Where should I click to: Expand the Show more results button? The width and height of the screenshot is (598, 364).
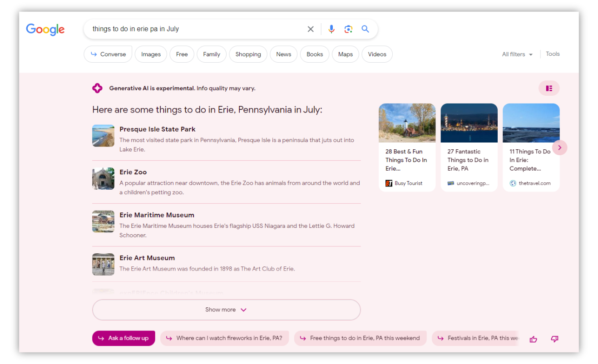pyautogui.click(x=226, y=310)
